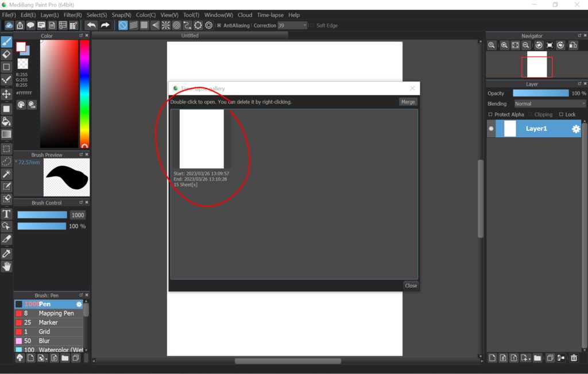Click the Undo arrow in toolbar
This screenshot has height=374, width=588.
[x=91, y=25]
